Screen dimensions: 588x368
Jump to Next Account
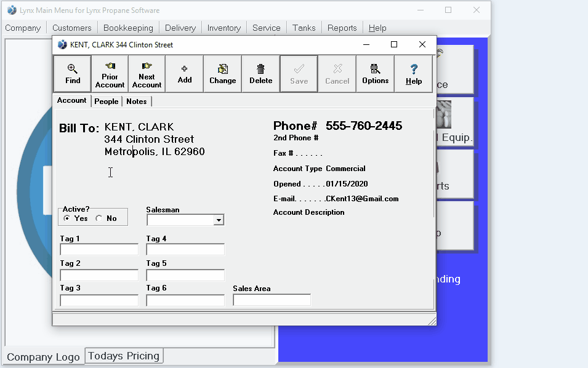click(147, 74)
